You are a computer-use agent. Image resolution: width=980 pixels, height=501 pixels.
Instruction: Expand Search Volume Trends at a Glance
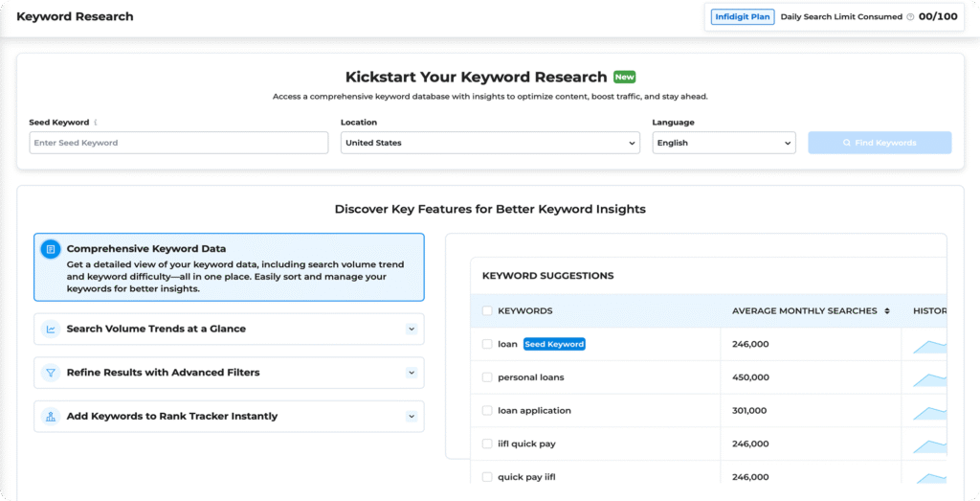[412, 329]
